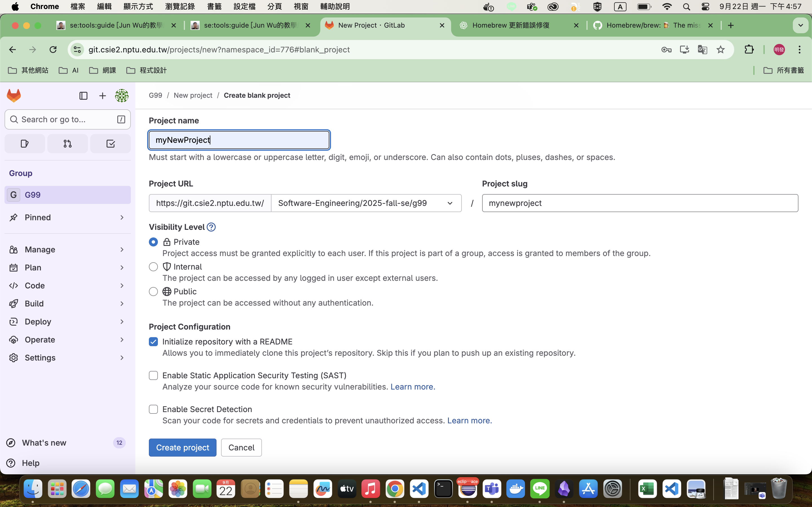Open the project namespace dropdown
The height and width of the screenshot is (507, 812).
tap(366, 203)
